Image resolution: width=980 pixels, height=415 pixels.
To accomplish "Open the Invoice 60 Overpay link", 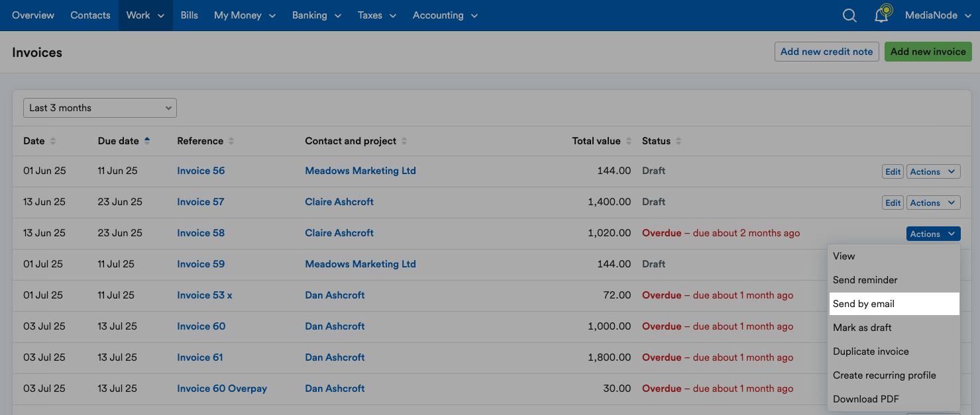I will coord(222,389).
